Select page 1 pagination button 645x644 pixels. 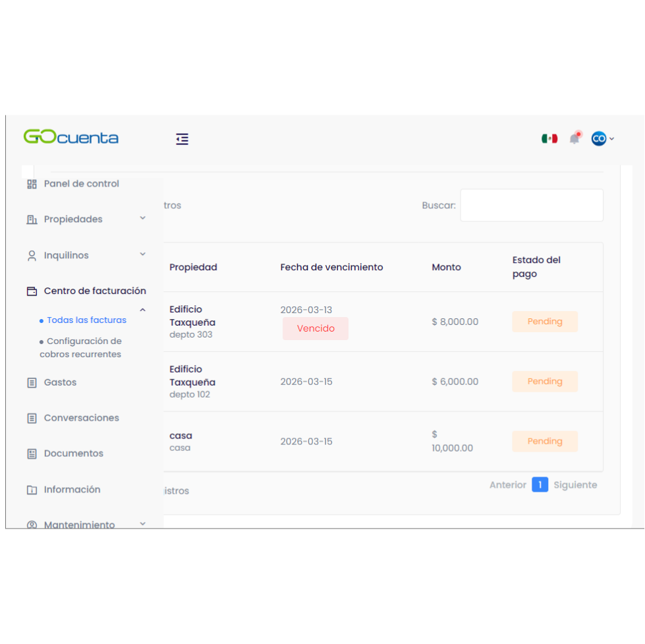(x=540, y=485)
